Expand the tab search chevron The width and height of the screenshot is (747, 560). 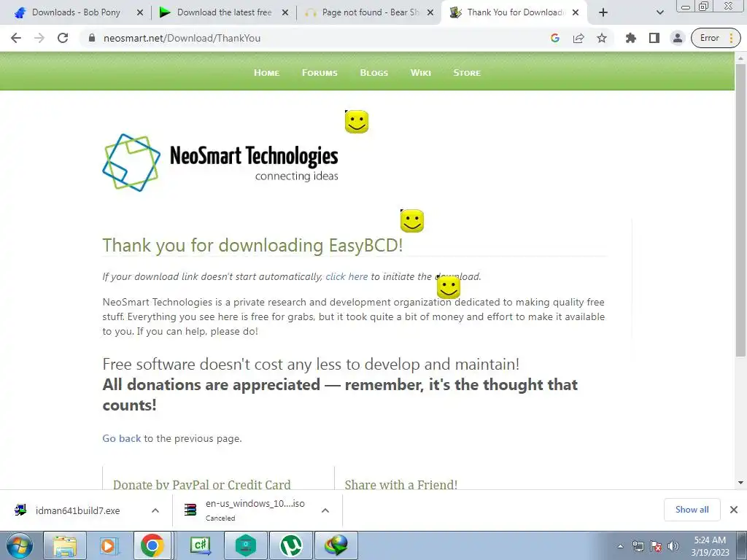click(x=659, y=12)
